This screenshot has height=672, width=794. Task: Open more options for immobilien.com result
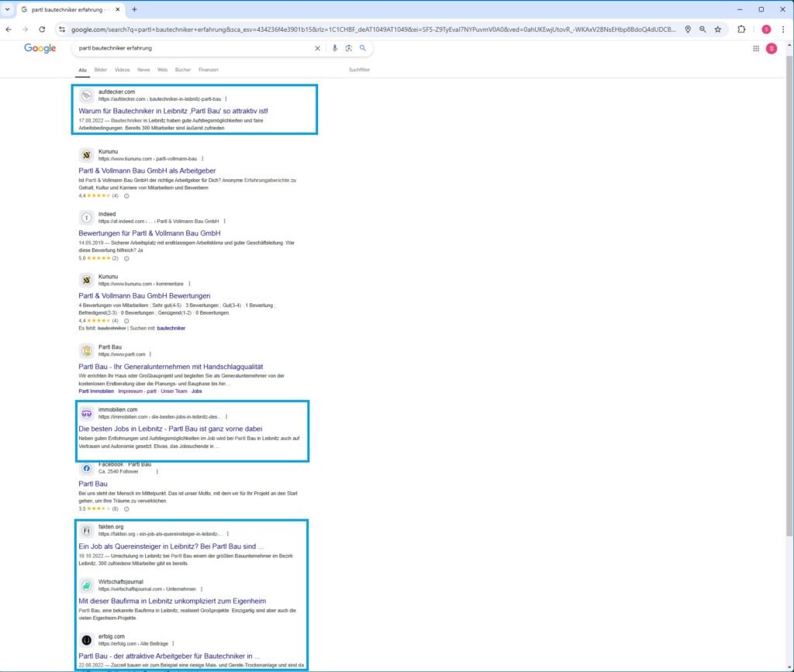[x=226, y=417]
